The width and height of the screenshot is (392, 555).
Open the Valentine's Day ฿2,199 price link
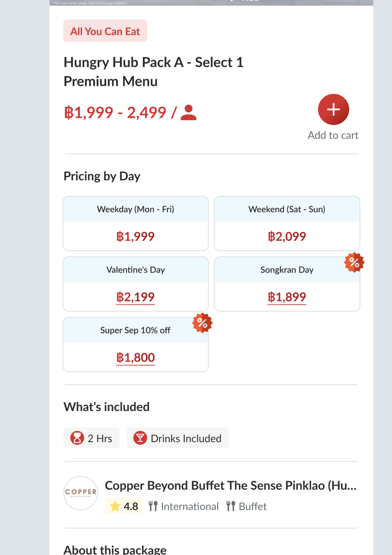(136, 297)
